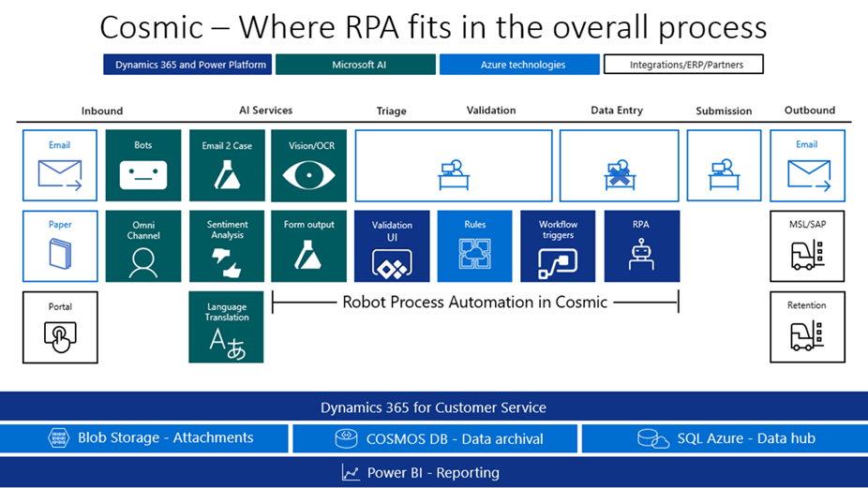Click the Triage column header
Screen dimensions: 868x488
(x=392, y=111)
